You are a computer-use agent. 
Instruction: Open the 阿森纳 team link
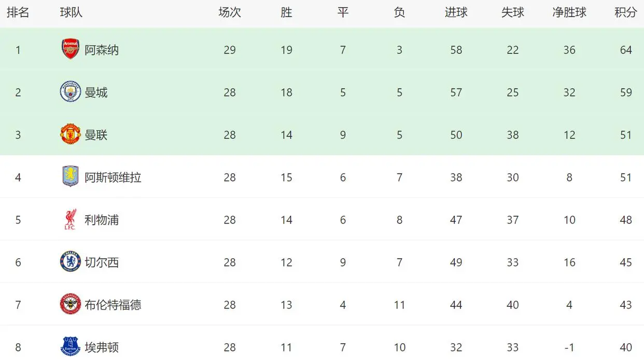pos(102,50)
